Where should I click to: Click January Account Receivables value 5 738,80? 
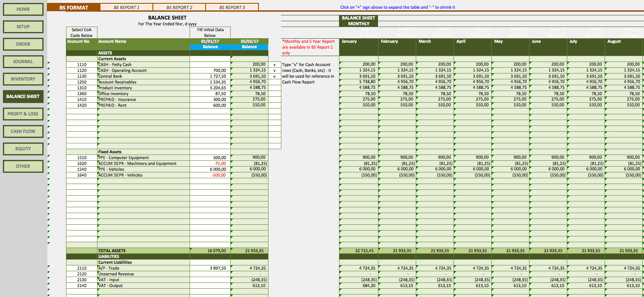pos(359,82)
